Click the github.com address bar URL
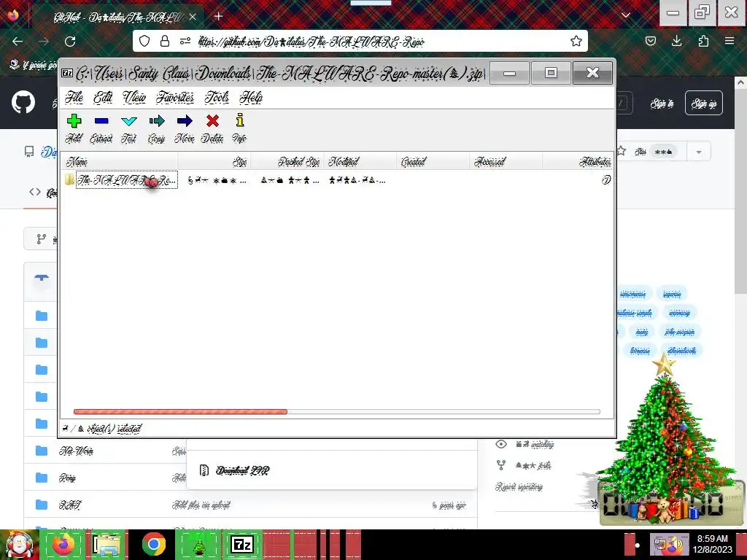The height and width of the screenshot is (560, 747). 311,42
